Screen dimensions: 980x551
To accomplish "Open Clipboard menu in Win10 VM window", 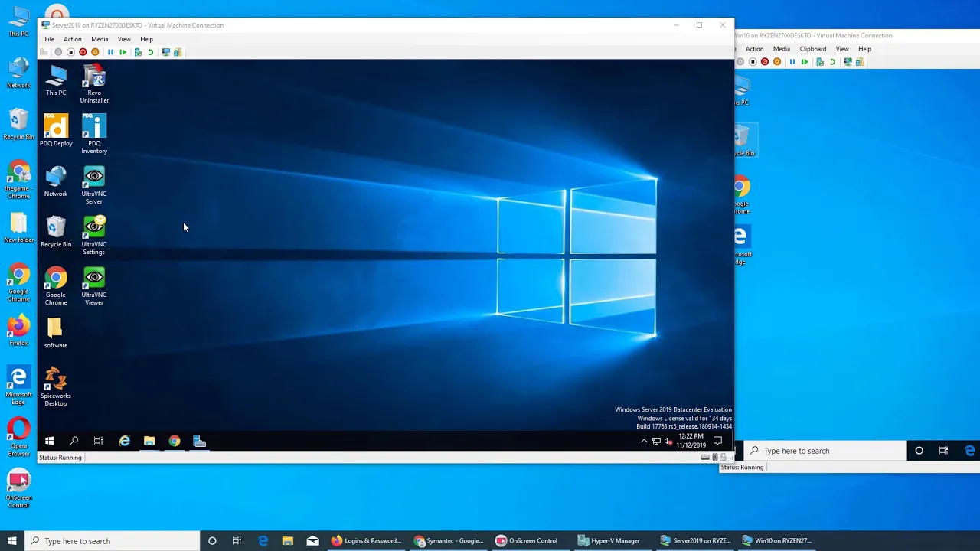I will tap(813, 49).
